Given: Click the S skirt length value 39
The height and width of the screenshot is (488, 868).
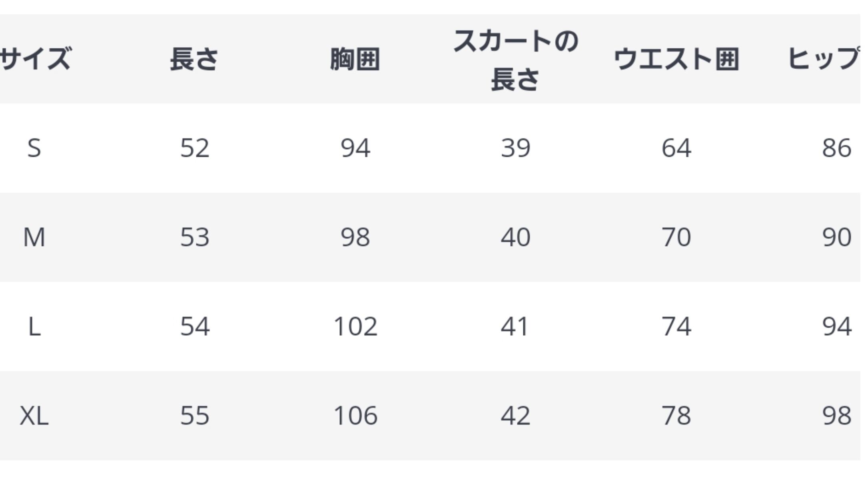Looking at the screenshot, I should coord(515,148).
